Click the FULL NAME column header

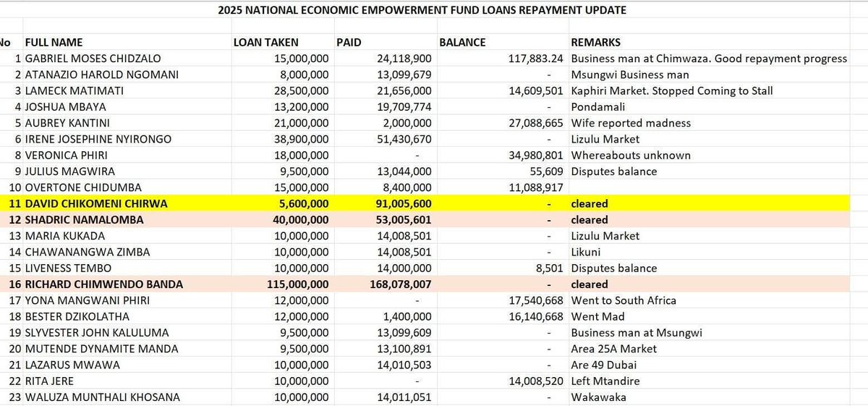click(x=54, y=43)
